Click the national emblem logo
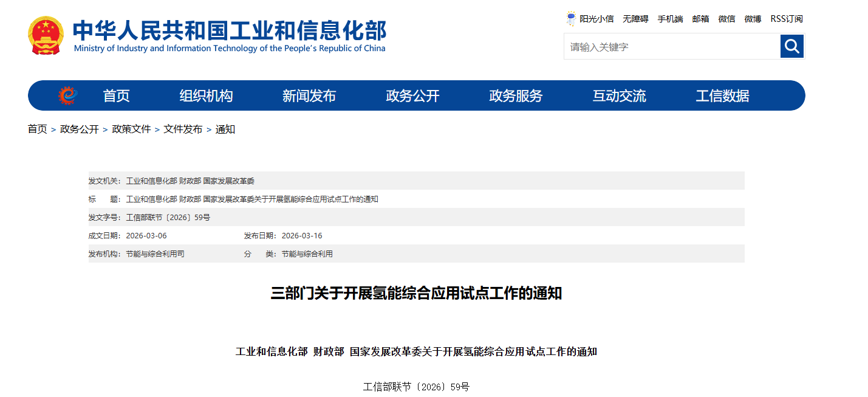This screenshot has width=868, height=397. tap(46, 36)
